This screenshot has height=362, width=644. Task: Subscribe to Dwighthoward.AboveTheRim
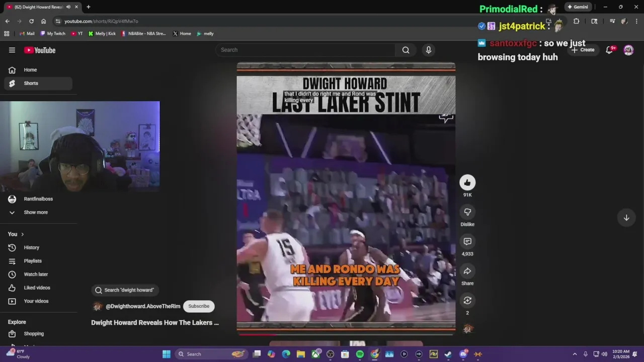[199, 306]
